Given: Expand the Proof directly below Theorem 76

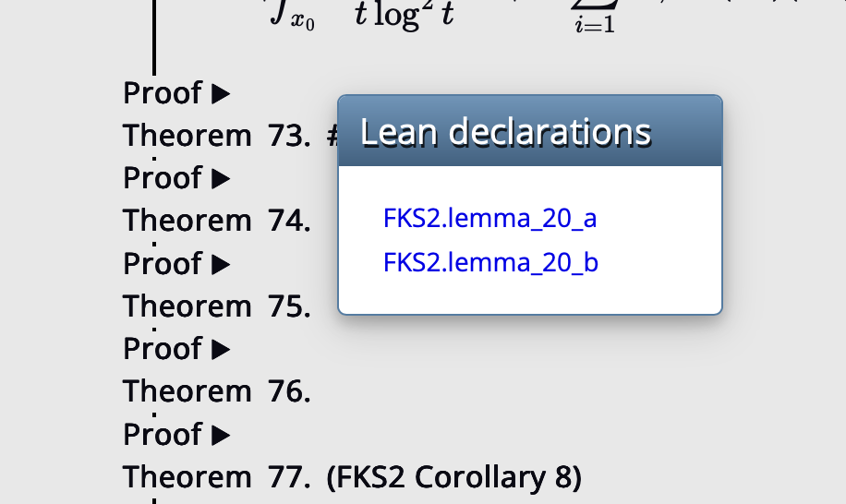Looking at the screenshot, I should point(220,435).
